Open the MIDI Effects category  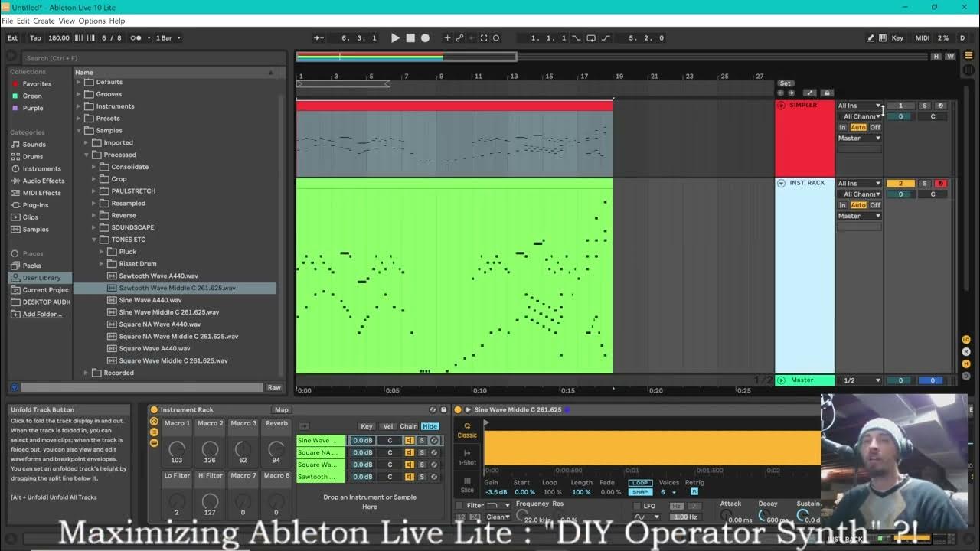pos(41,193)
